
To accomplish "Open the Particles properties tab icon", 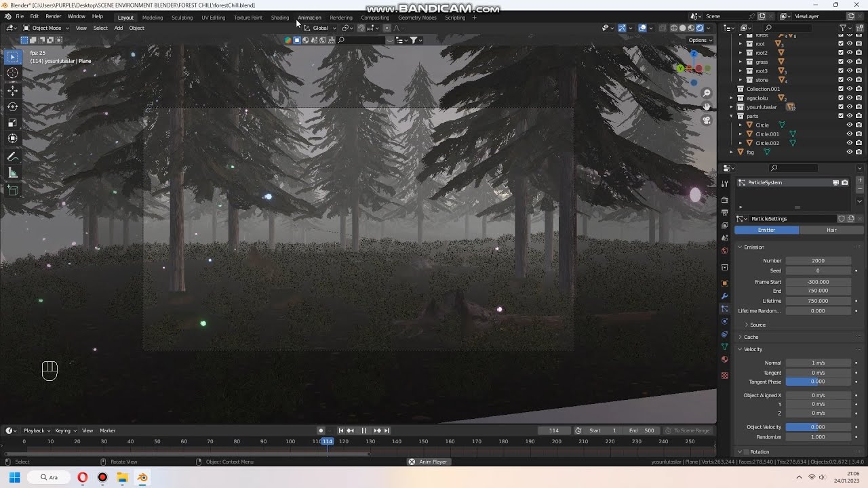I will pos(724,308).
